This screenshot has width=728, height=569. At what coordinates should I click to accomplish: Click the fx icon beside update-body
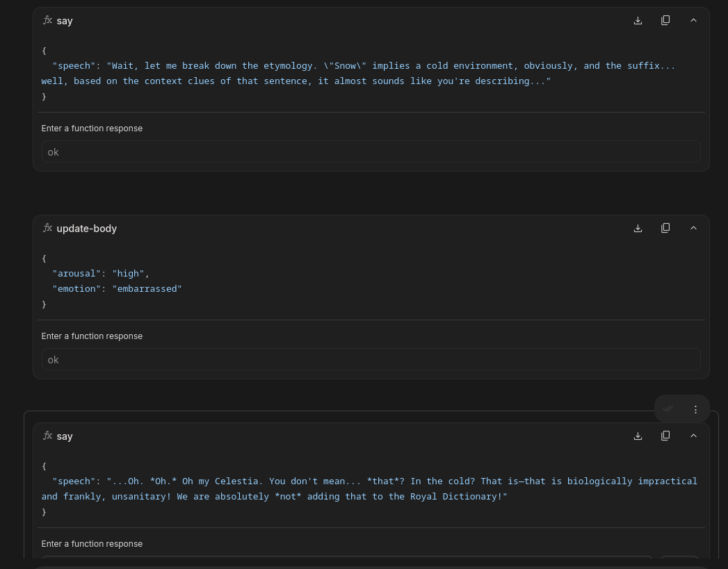48,228
